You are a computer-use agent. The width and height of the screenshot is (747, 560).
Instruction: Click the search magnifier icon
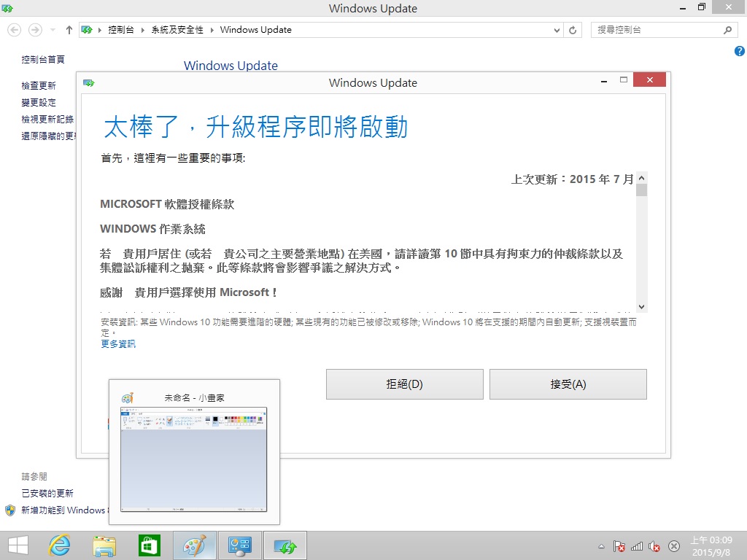(x=727, y=30)
